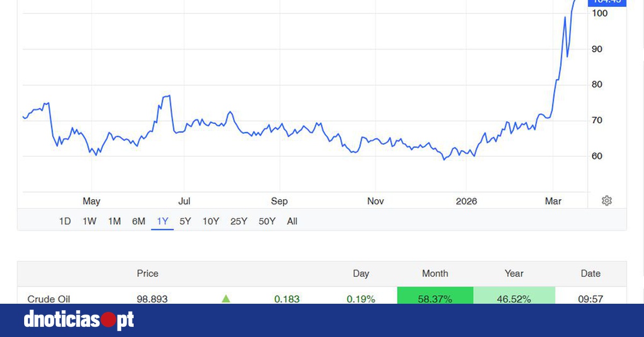The width and height of the screenshot is (644, 337).
Task: Click the green 58.37% month cell
Action: tap(435, 298)
